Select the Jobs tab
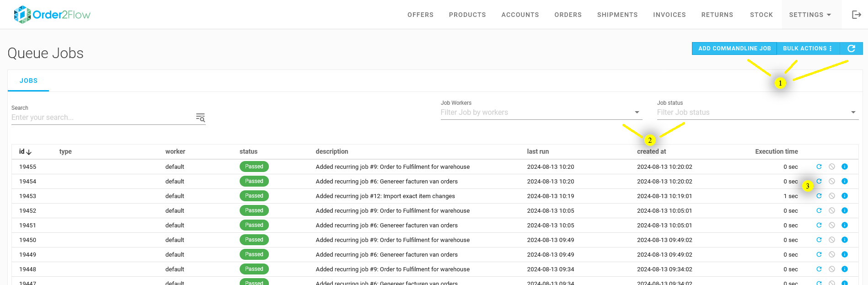This screenshot has width=868, height=285. pyautogui.click(x=28, y=81)
